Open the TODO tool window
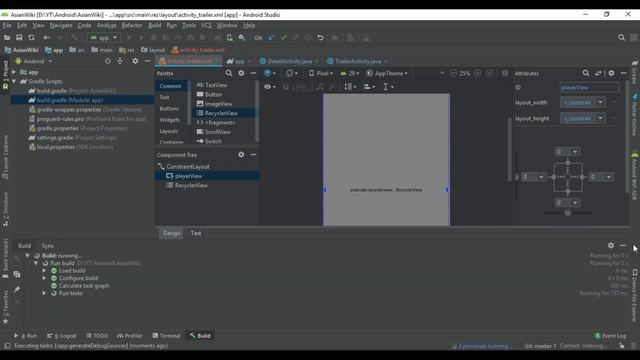This screenshot has height=360, width=640. pyautogui.click(x=97, y=336)
